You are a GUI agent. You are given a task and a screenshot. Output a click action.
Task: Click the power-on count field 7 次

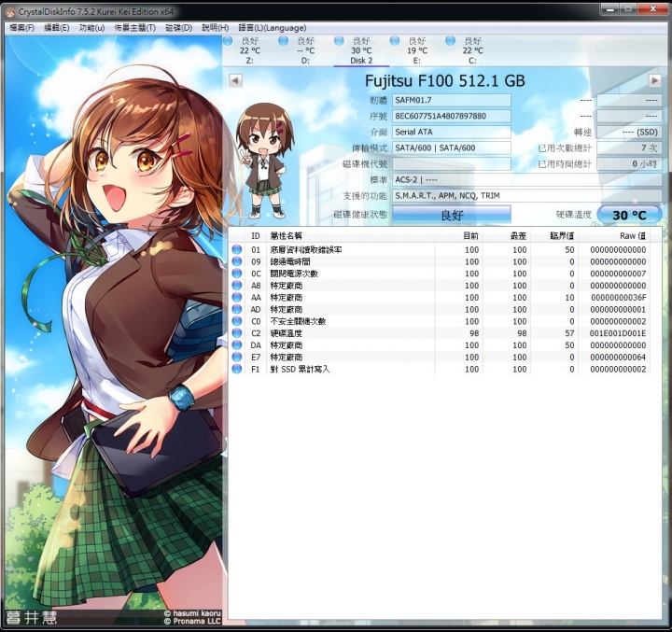click(629, 147)
